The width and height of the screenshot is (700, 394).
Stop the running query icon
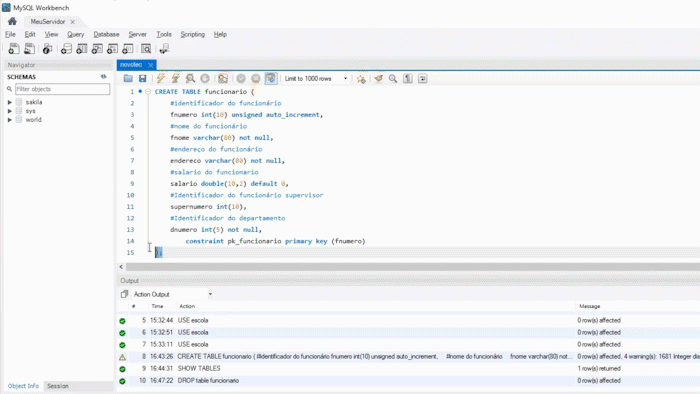pos(205,79)
